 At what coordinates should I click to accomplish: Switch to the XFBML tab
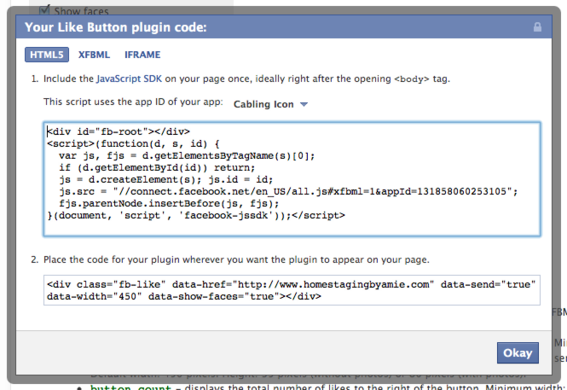(x=94, y=55)
